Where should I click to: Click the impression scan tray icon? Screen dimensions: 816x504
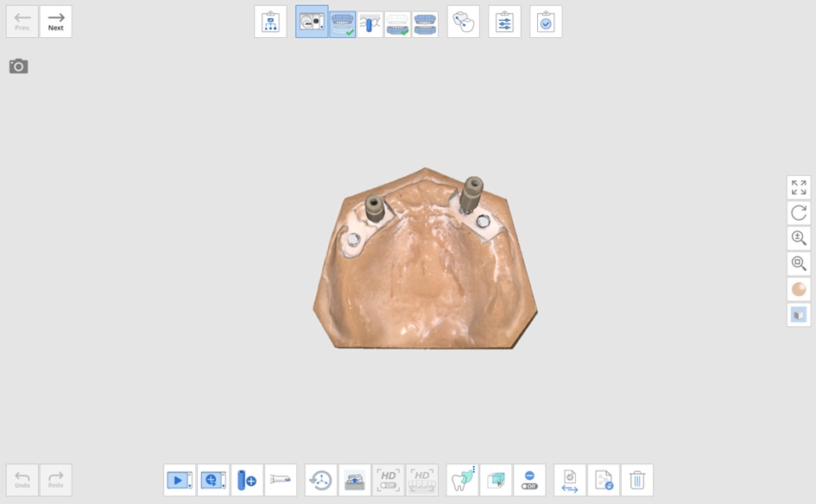pos(355,480)
